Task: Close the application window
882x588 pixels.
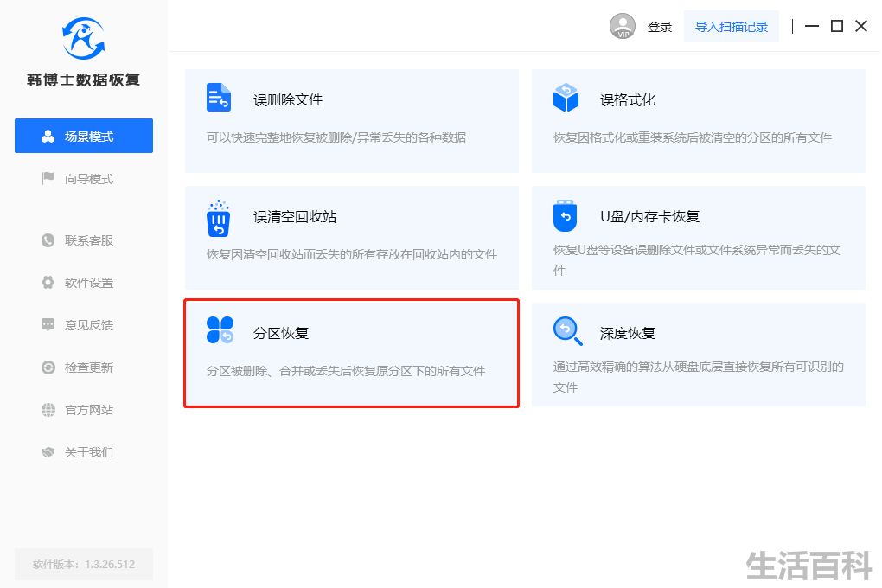Action: point(861,26)
